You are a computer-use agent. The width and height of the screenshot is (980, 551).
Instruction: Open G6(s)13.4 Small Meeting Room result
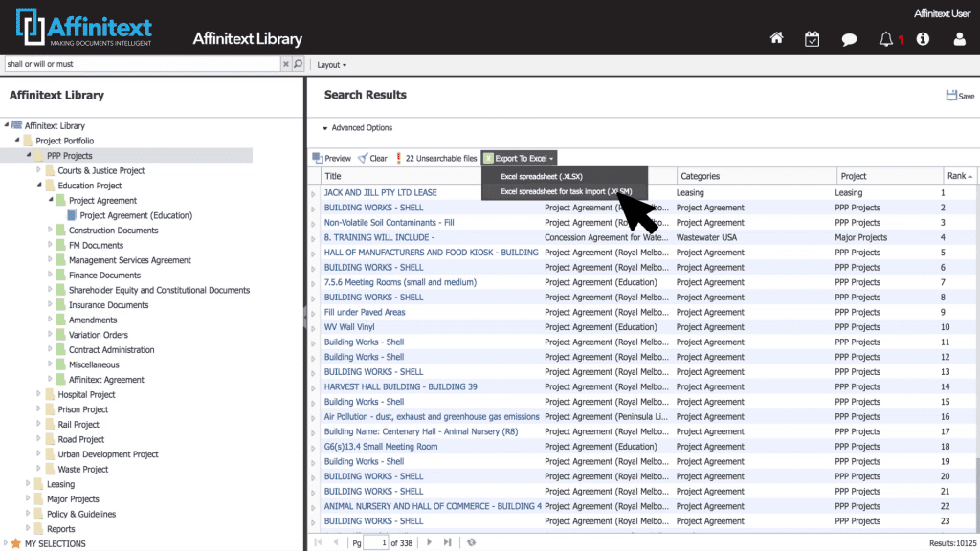381,447
